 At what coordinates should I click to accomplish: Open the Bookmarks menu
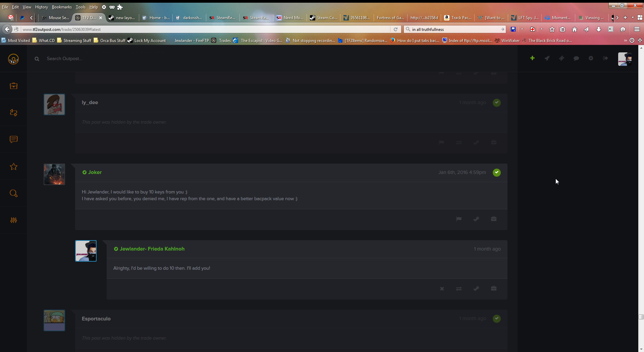[x=62, y=7]
